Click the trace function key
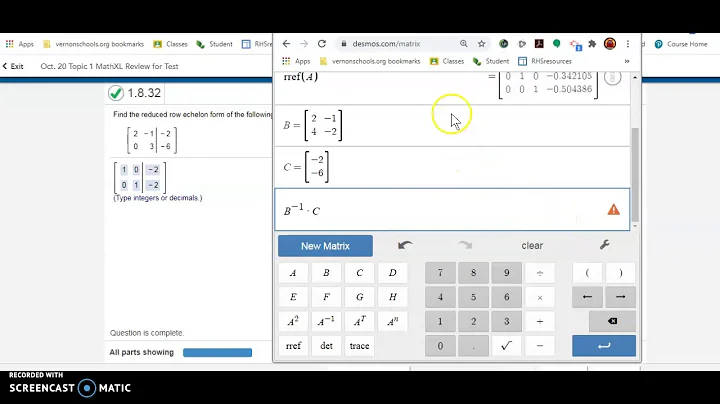Screen dimensions: 720x404 tap(360, 346)
